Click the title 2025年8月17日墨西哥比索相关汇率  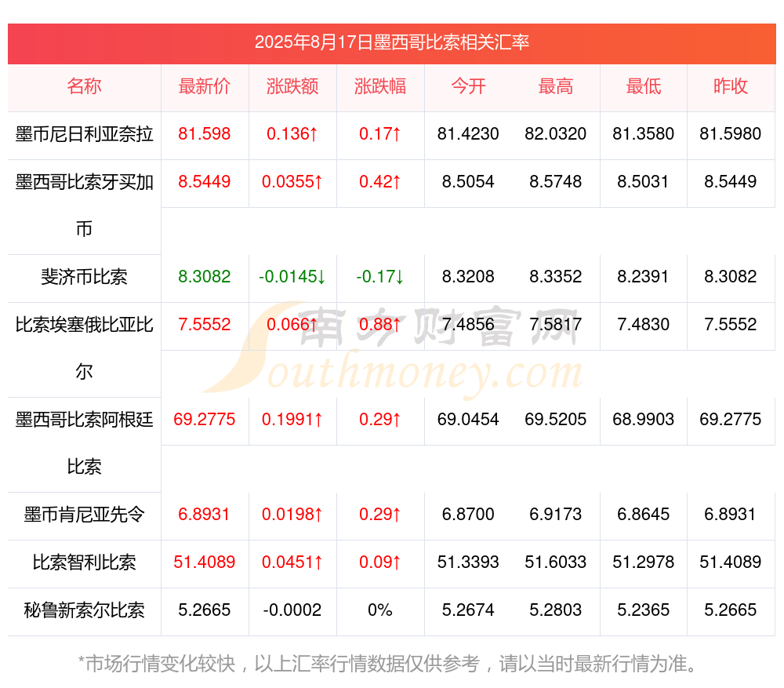coord(391,42)
